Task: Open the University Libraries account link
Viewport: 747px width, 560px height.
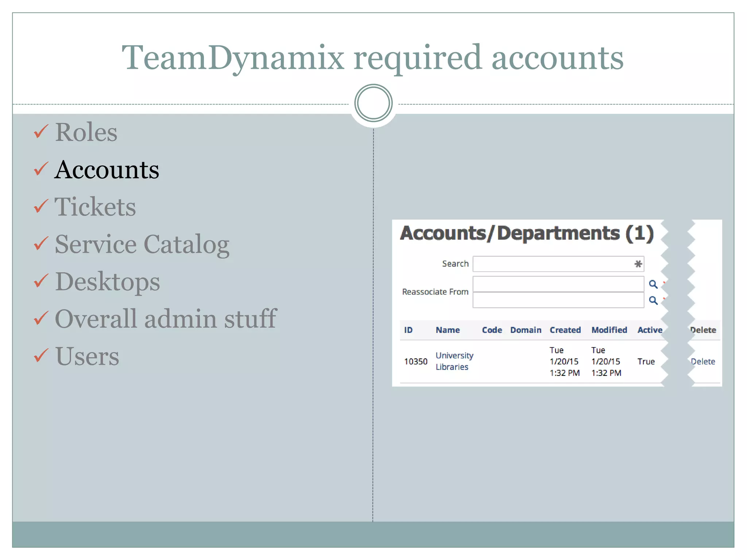Action: click(x=454, y=361)
